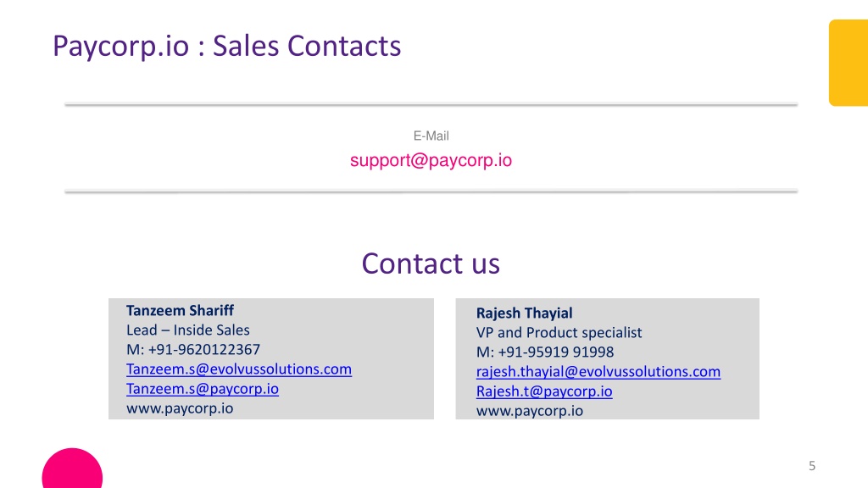This screenshot has width=868, height=488.
Task: Click the E-Mail label
Action: [x=431, y=136]
